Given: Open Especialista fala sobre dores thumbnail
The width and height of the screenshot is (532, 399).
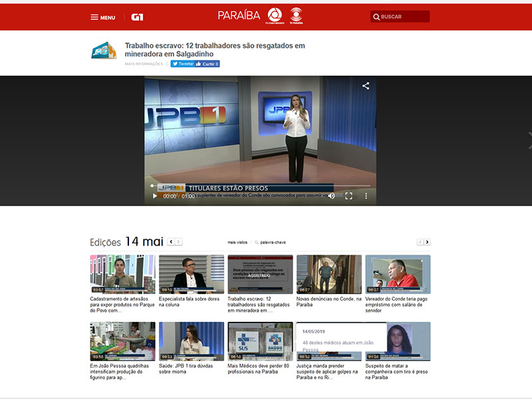Looking at the screenshot, I should coord(192,274).
